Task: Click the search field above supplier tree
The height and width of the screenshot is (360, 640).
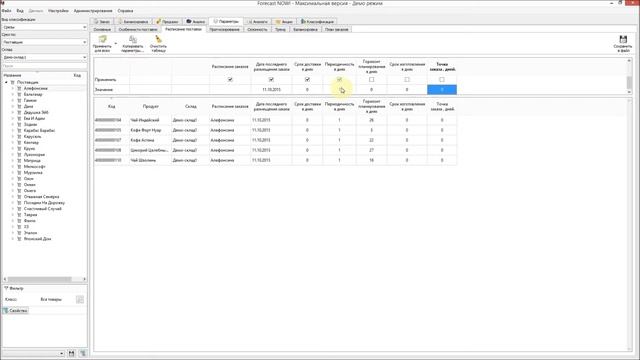Action: click(x=44, y=66)
